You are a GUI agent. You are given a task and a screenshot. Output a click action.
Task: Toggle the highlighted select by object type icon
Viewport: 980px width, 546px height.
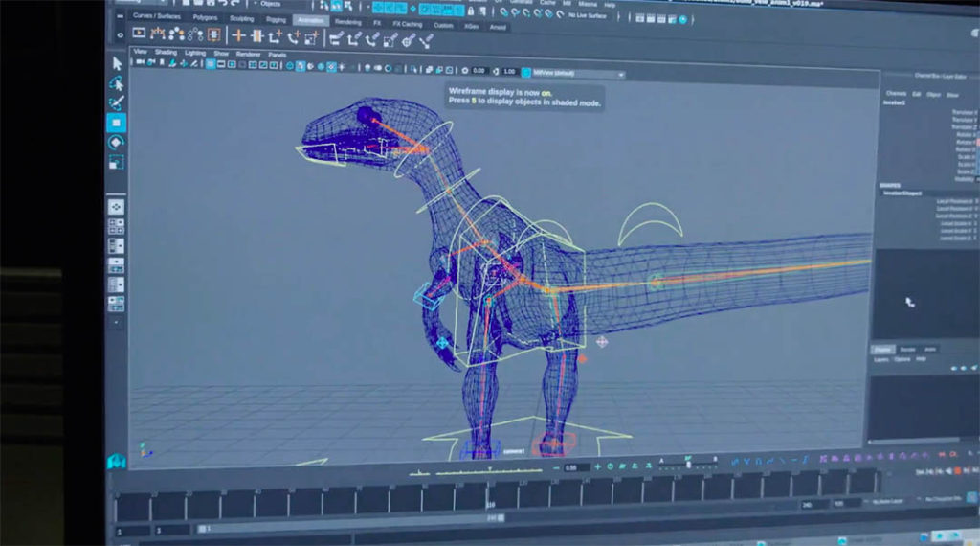click(x=336, y=7)
